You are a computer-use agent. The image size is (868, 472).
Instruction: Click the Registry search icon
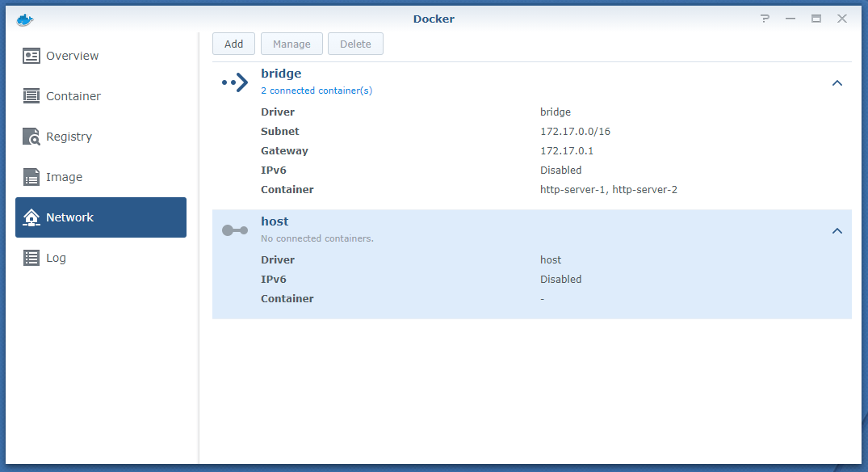pyautogui.click(x=31, y=137)
